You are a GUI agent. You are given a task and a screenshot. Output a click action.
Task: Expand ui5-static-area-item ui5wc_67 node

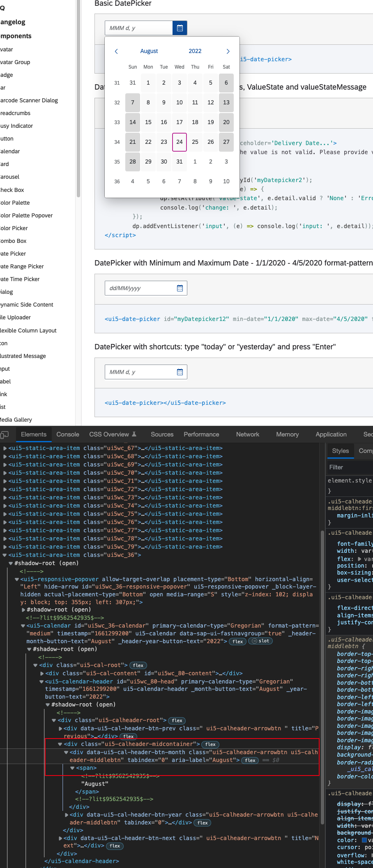5,448
